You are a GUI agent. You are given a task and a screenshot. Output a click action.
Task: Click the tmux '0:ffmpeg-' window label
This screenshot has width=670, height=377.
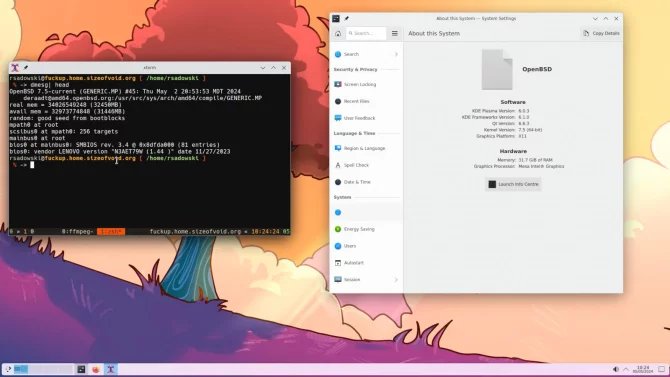point(77,231)
